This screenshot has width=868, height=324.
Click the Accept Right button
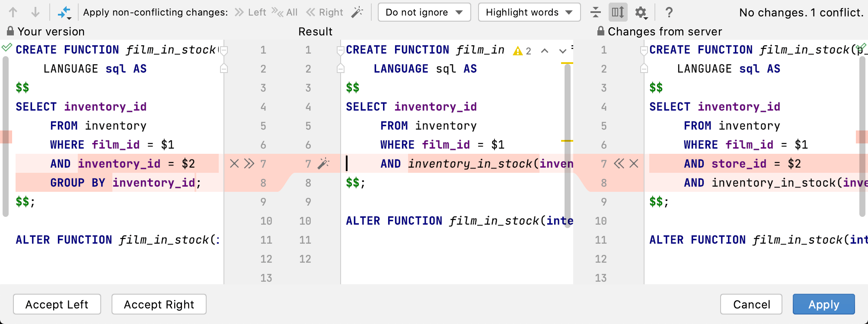point(159,305)
